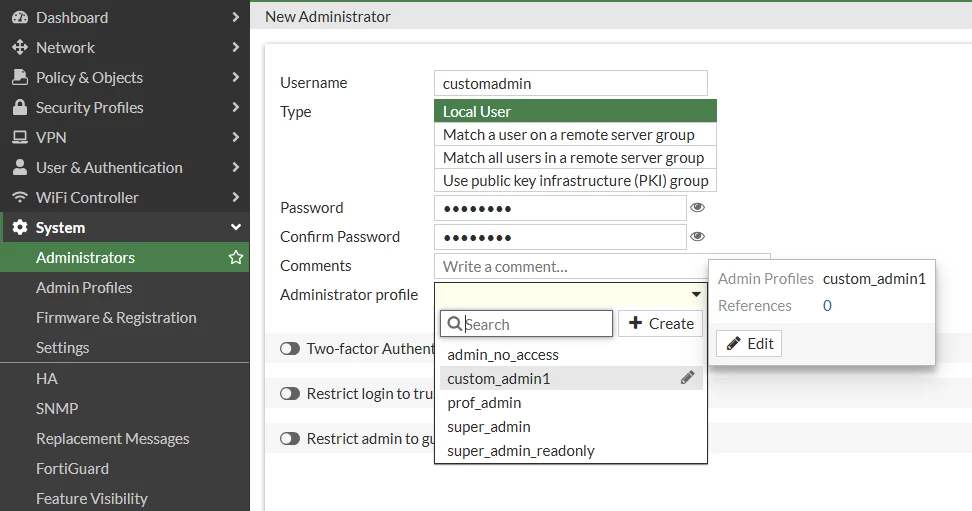Click the User & Authentication person icon
Screen dimensions: 972x511
(x=20, y=167)
